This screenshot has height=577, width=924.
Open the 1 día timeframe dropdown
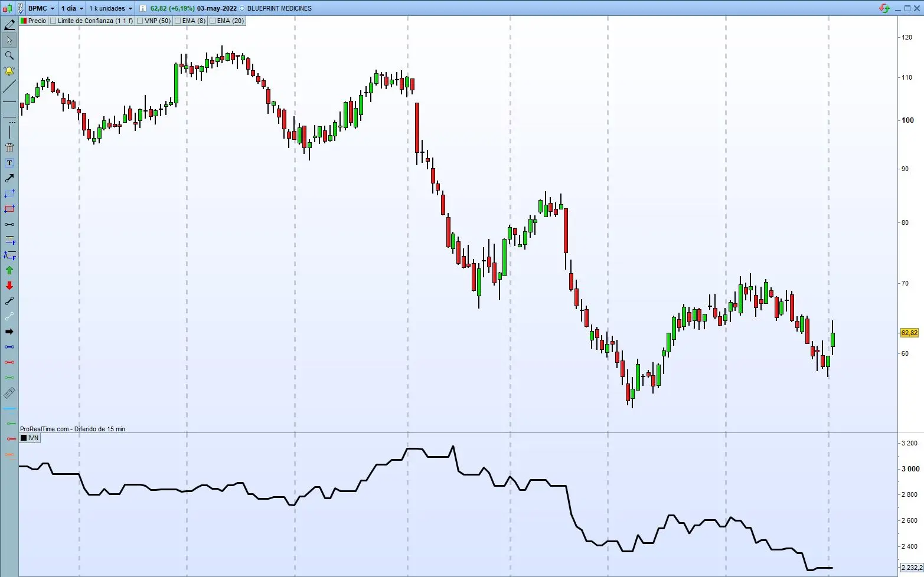click(x=71, y=8)
